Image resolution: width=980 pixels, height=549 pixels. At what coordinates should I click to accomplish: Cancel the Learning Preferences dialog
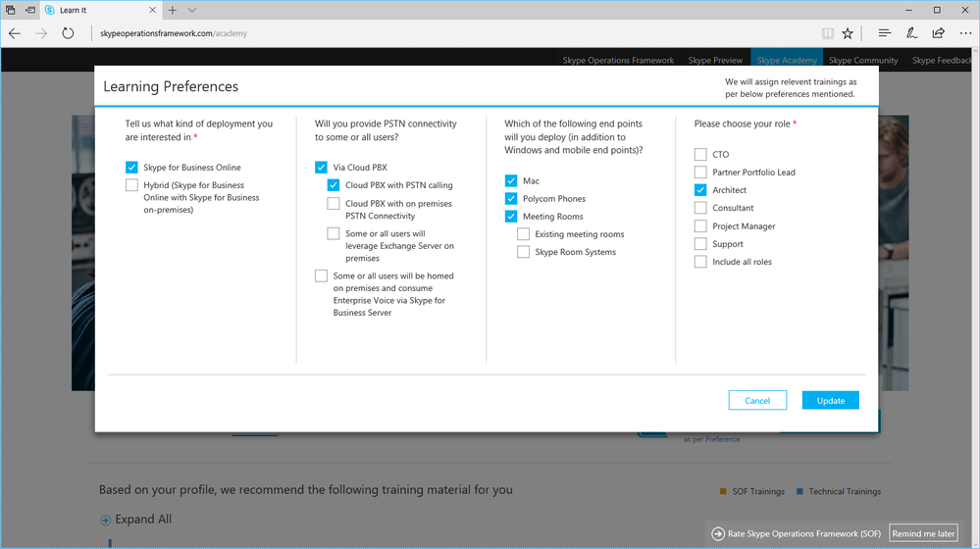coord(757,400)
